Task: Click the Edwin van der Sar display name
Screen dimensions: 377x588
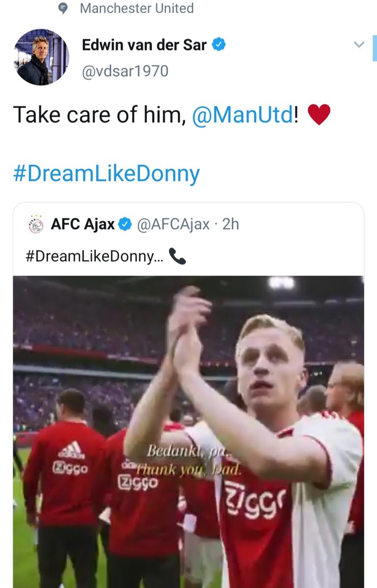Action: (144, 45)
